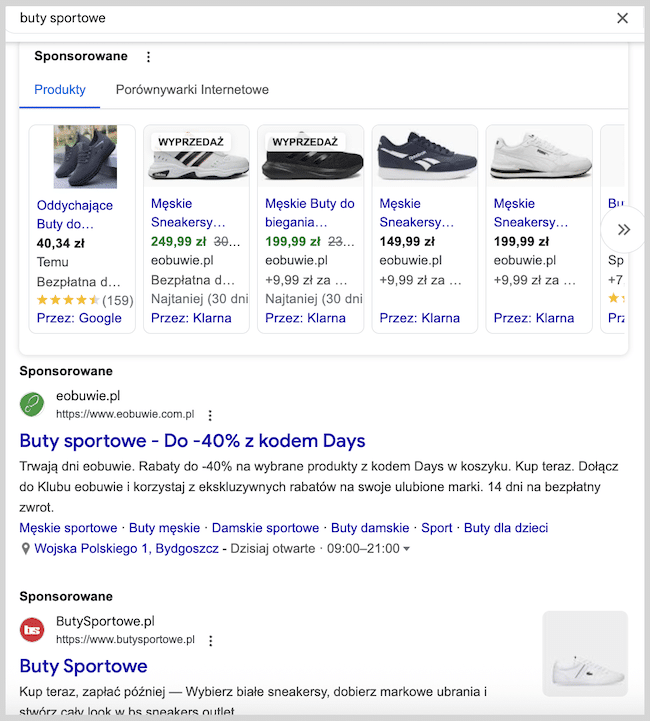Open the 'Buty dla dzieci' sitelink
Image resolution: width=650 pixels, height=721 pixels.
506,528
